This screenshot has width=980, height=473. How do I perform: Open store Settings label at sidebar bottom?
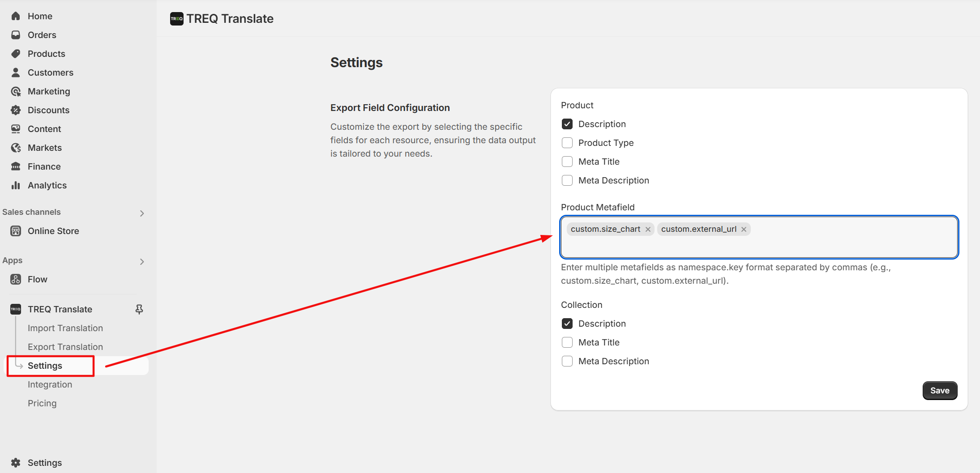[45, 463]
